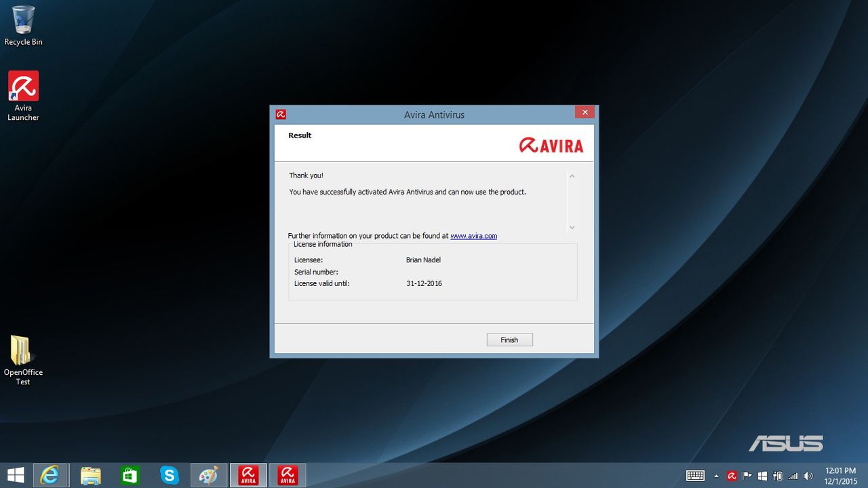Click the Avira icon in system tray

click(x=732, y=476)
